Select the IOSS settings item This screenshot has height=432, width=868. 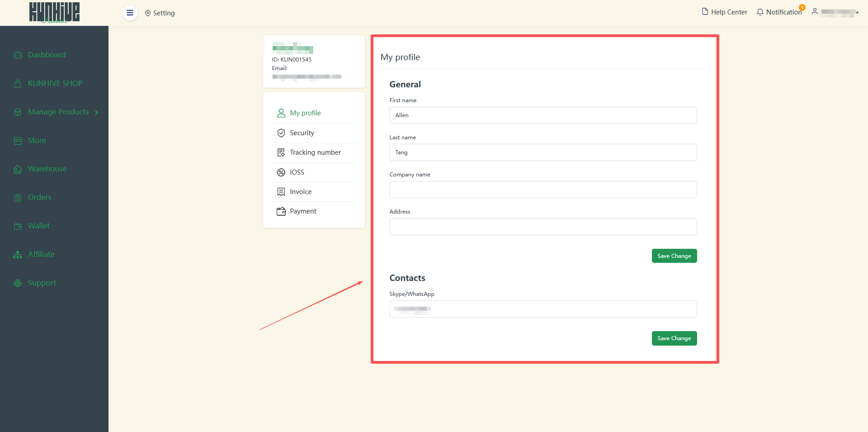(297, 172)
